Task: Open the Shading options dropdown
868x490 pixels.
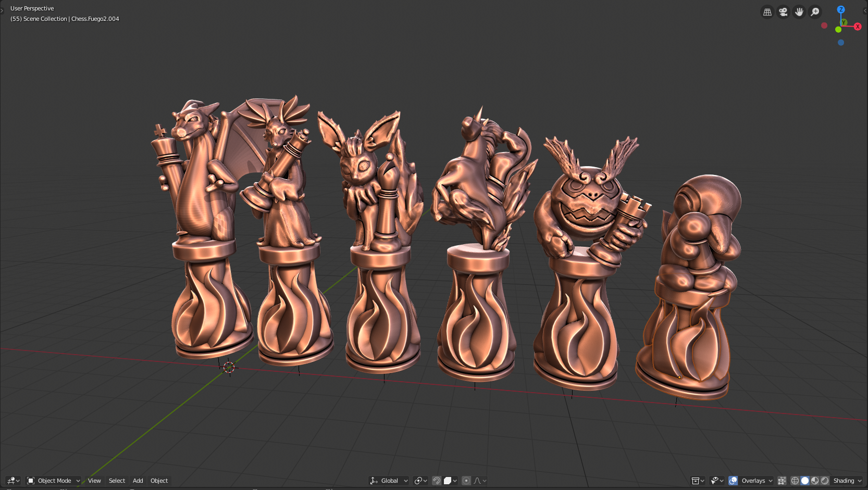Action: pos(847,481)
